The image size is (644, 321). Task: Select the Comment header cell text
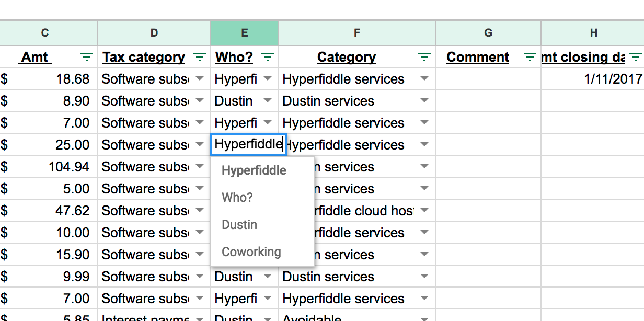click(478, 57)
